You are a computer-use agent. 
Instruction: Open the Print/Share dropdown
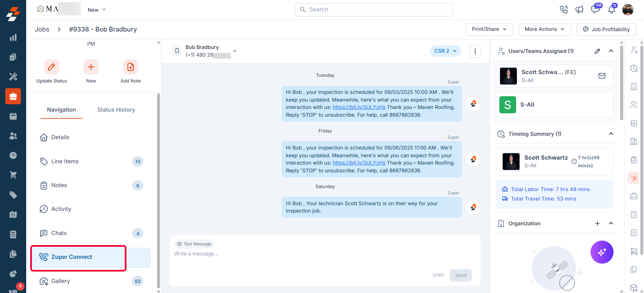489,29
